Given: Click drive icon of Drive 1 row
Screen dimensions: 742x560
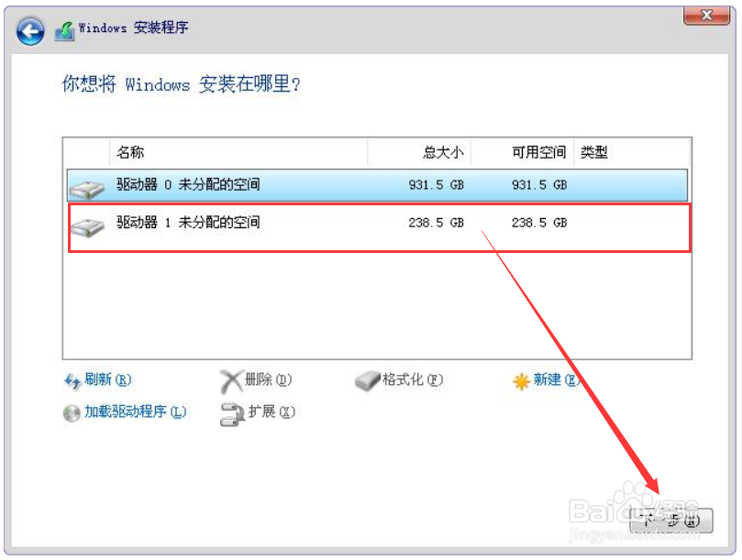Looking at the screenshot, I should click(87, 227).
